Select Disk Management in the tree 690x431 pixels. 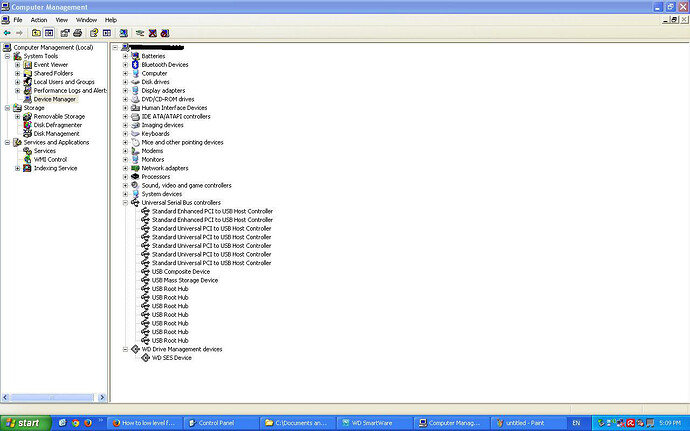click(x=56, y=134)
